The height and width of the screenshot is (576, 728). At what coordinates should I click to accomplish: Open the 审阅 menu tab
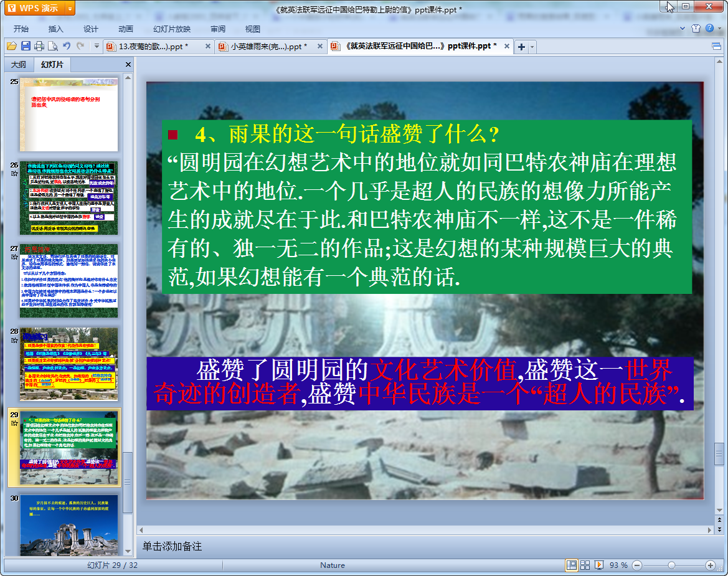tap(218, 29)
